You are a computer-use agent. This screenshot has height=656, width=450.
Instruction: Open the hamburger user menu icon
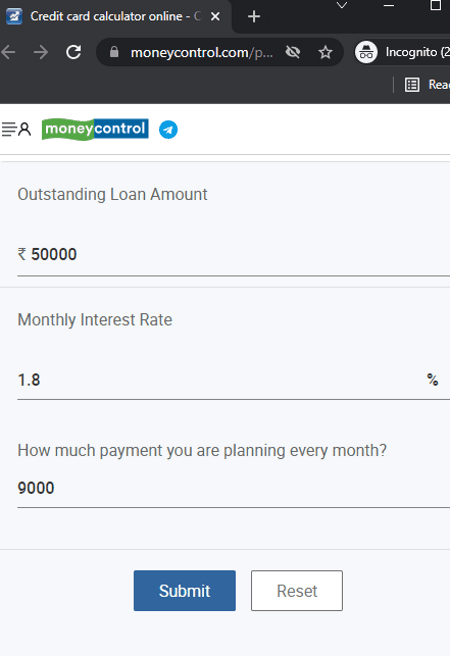(16, 129)
